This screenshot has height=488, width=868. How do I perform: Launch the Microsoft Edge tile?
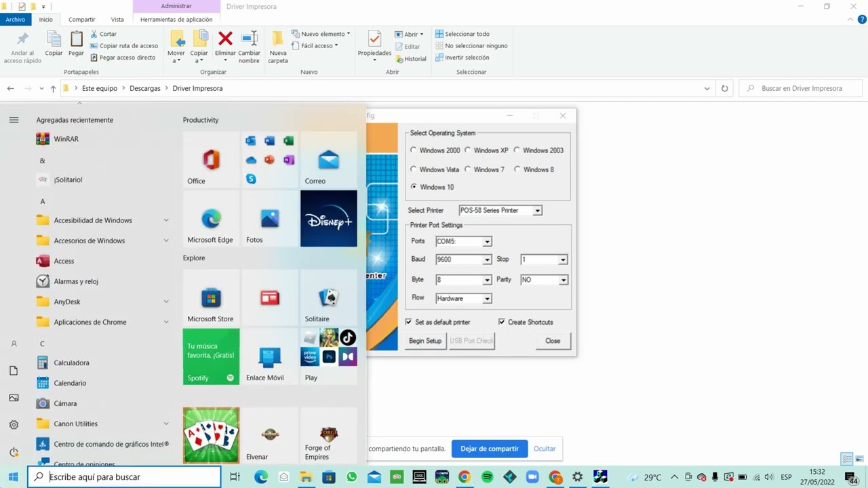click(x=211, y=218)
